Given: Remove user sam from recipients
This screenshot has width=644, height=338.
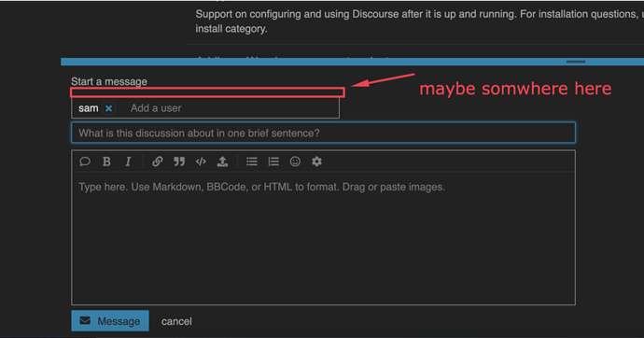Looking at the screenshot, I should 108,108.
